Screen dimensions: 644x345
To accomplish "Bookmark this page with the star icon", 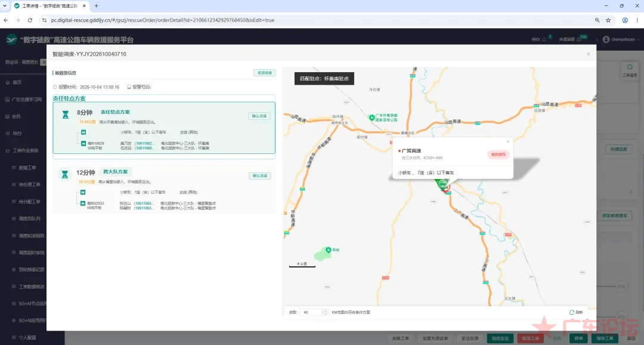I will pyautogui.click(x=608, y=20).
